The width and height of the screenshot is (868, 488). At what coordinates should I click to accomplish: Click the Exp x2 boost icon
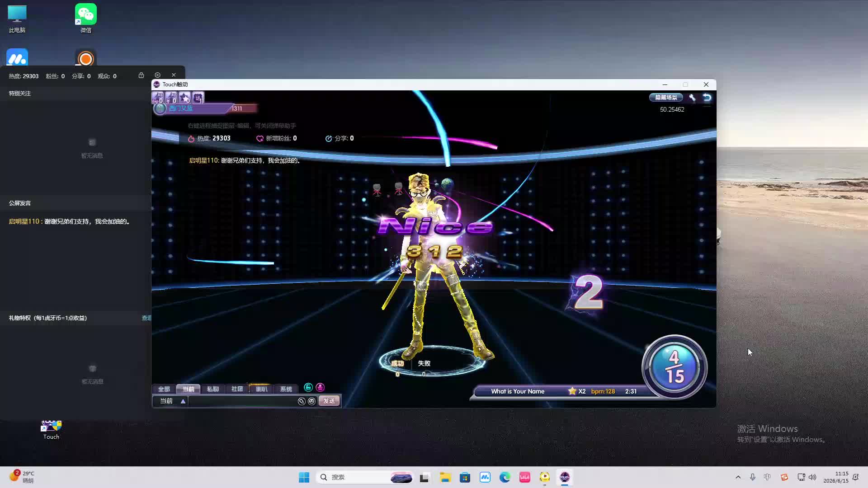(157, 98)
